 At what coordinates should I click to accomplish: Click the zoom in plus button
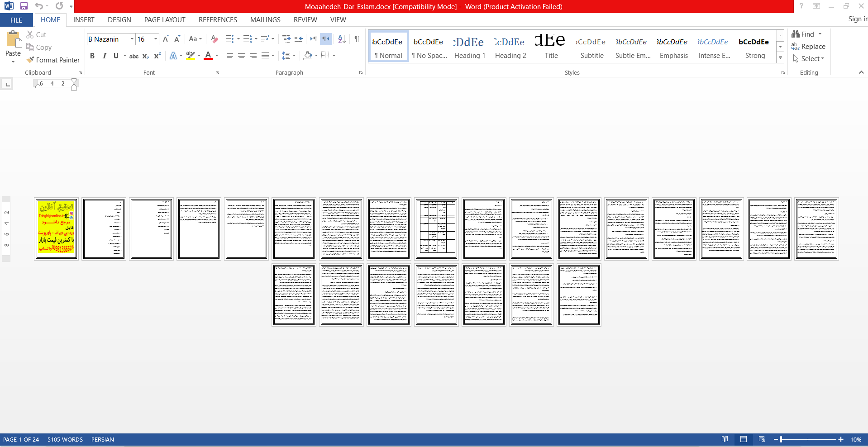841,439
